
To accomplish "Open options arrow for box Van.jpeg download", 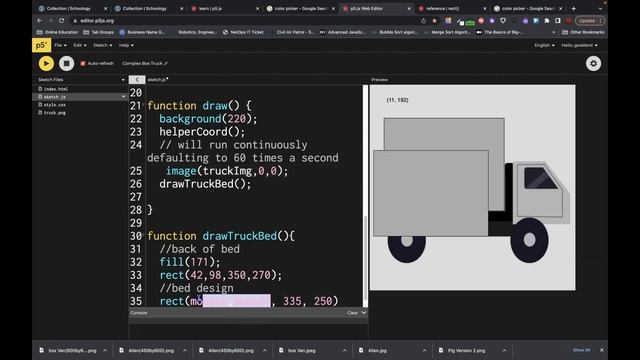I will (344, 350).
